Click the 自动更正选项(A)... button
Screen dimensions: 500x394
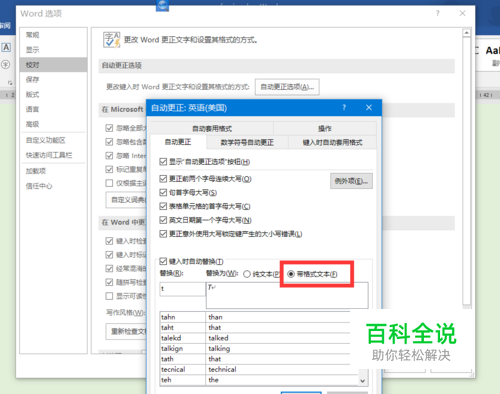[287, 87]
